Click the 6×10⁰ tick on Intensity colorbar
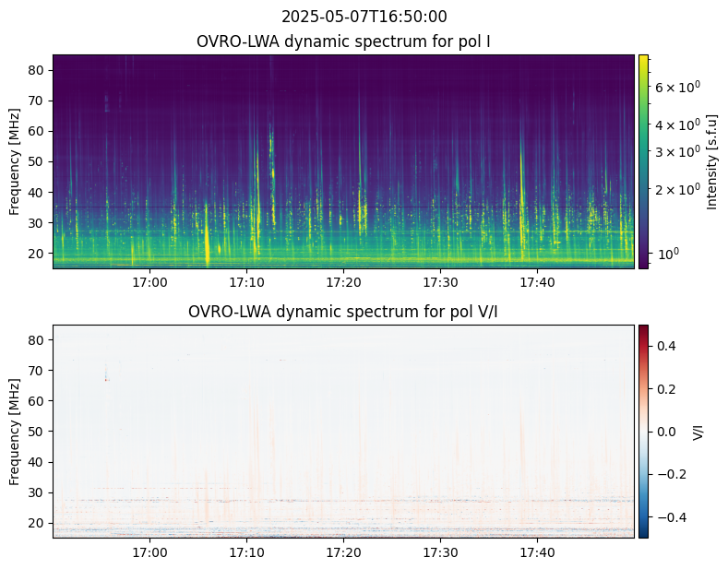 pos(671,87)
